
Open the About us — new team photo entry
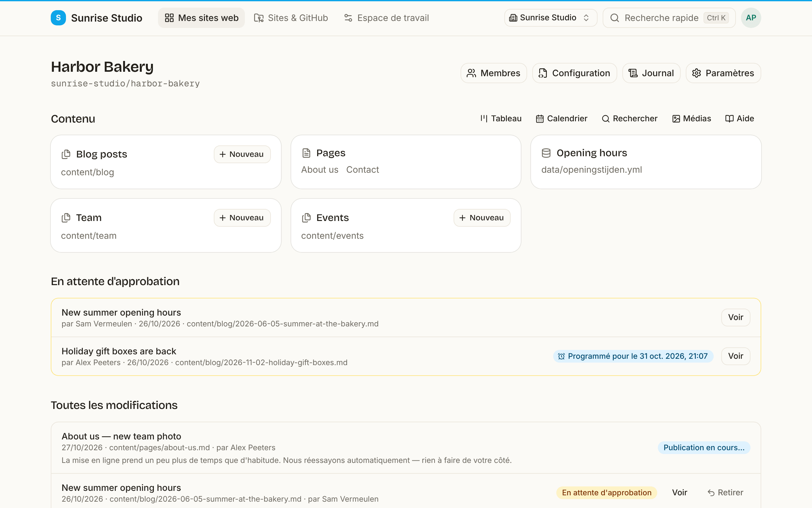tap(121, 436)
